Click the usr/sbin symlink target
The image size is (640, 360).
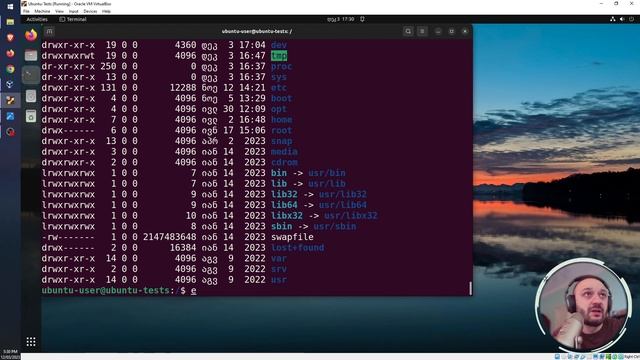(335, 226)
